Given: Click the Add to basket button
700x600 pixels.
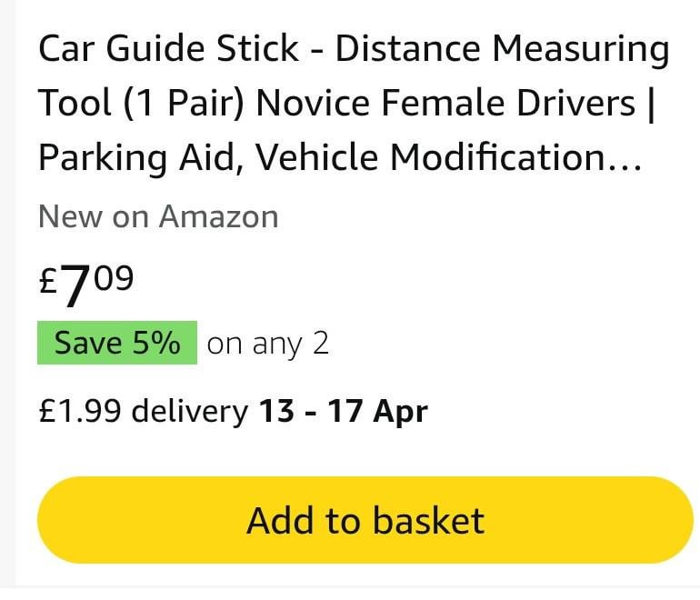Looking at the screenshot, I should (x=365, y=520).
